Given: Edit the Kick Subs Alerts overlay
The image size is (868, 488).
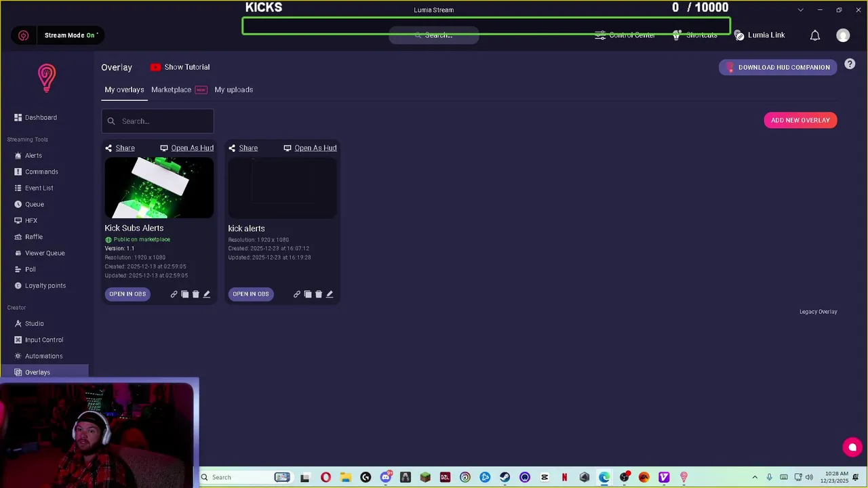Looking at the screenshot, I should point(207,294).
